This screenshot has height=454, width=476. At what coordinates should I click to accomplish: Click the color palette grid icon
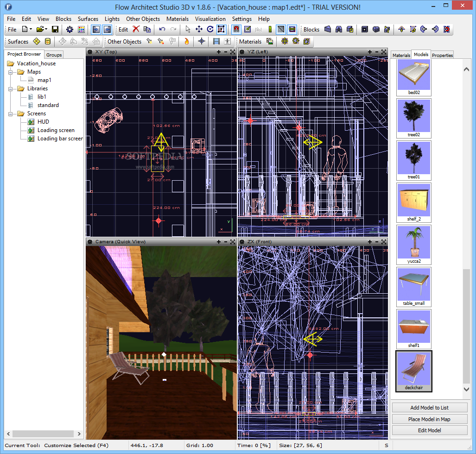[x=81, y=30]
